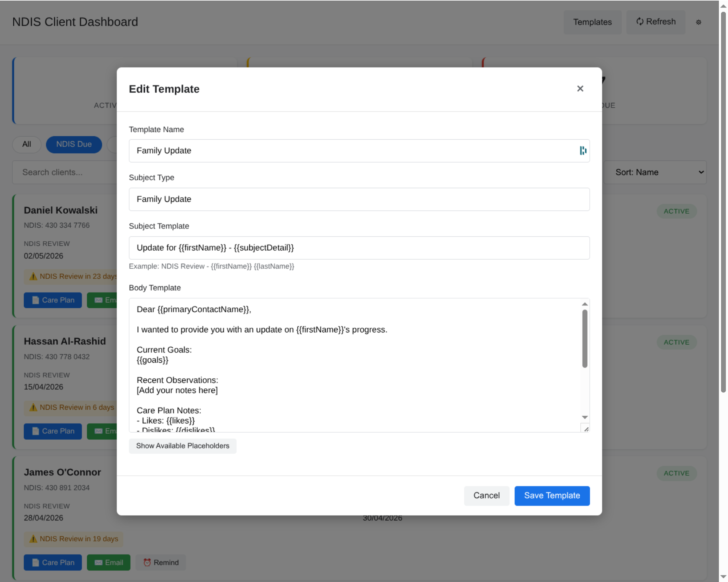This screenshot has width=728, height=582.
Task: Click Daniel Kowalski's Care Plan document button
Action: coord(53,300)
